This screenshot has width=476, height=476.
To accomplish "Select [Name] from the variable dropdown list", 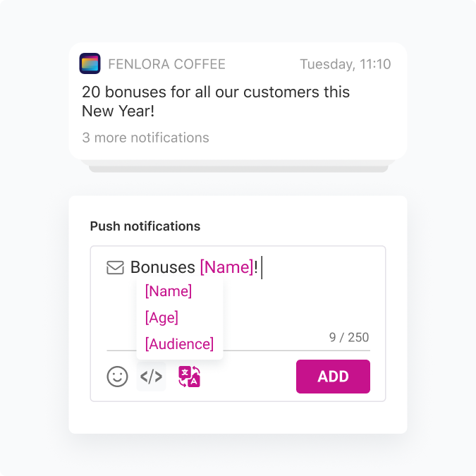I will 169,291.
